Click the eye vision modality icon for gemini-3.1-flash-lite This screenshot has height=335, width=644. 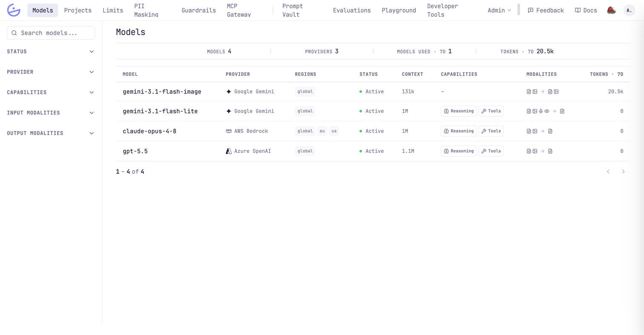[x=547, y=111]
